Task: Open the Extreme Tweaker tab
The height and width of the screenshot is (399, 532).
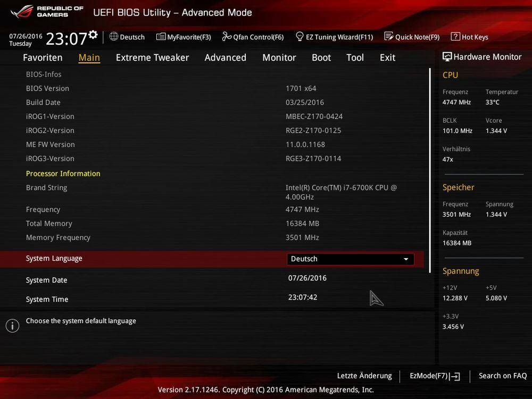Action: point(152,57)
